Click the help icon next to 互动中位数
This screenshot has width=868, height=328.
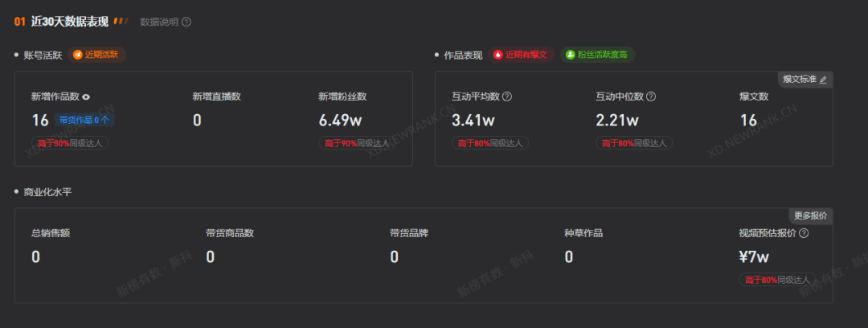(651, 96)
